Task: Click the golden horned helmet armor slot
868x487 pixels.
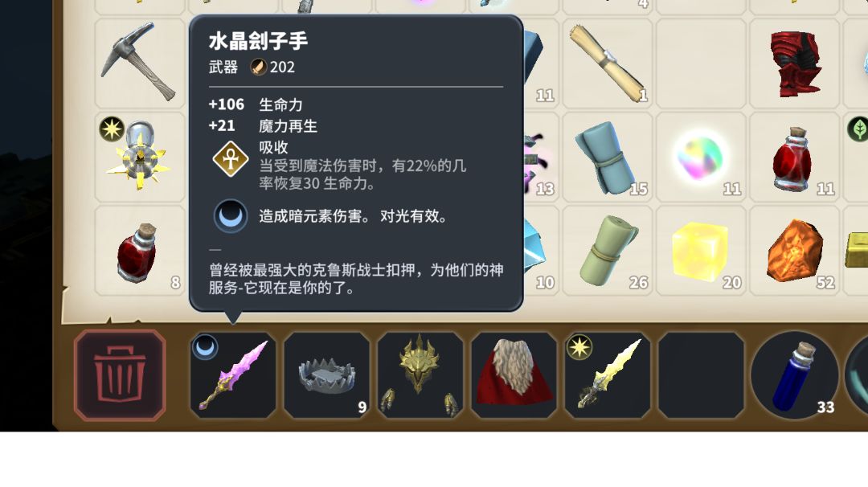Action: 420,374
